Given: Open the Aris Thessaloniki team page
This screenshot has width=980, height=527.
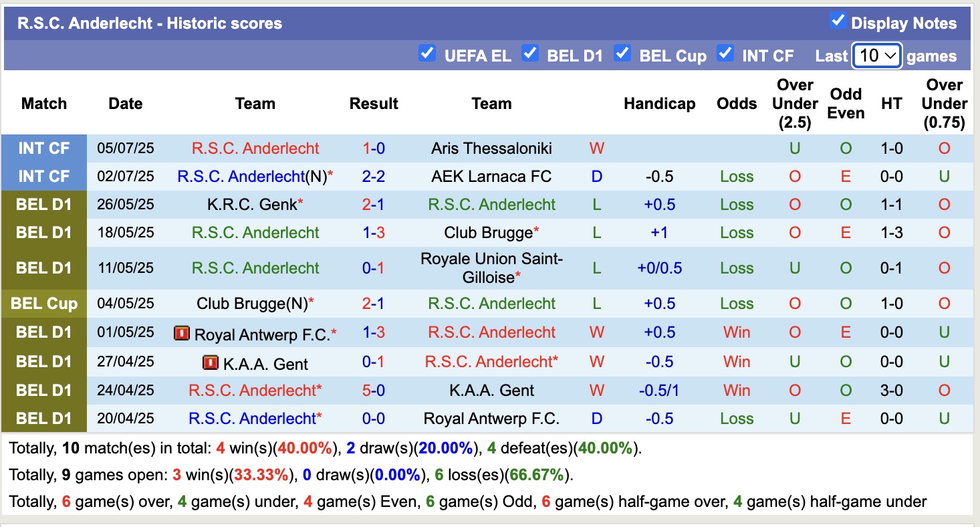Looking at the screenshot, I should pos(491,148).
